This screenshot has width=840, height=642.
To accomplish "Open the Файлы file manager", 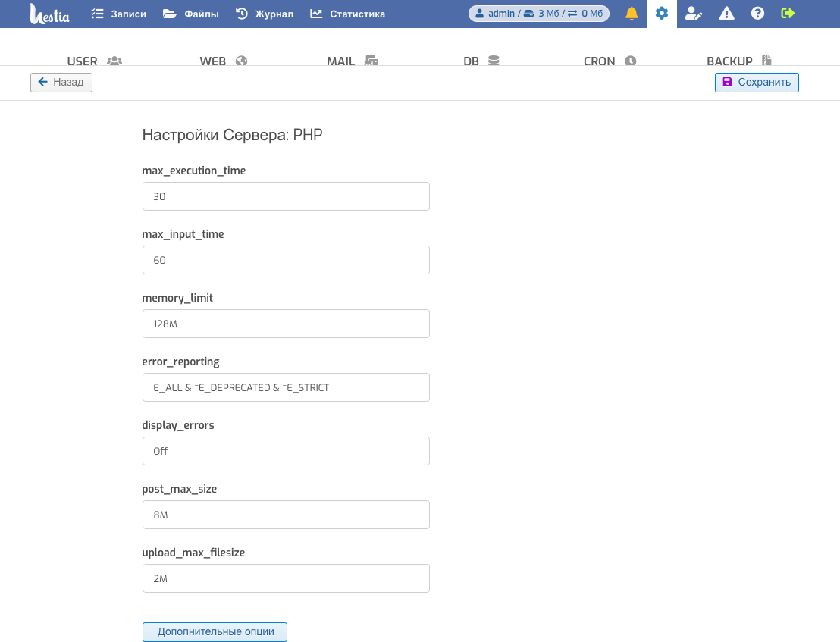I will point(191,14).
